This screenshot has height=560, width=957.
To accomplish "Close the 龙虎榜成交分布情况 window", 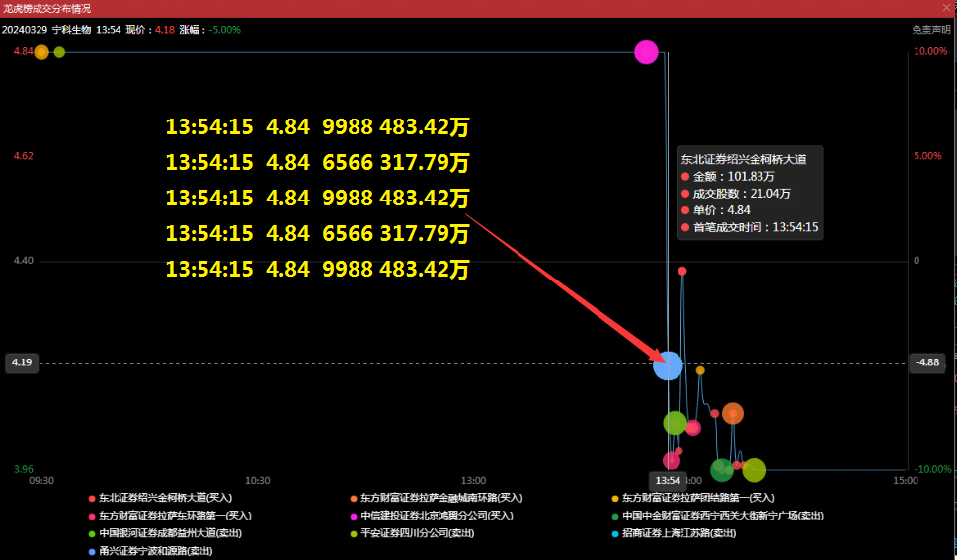I will tap(947, 8).
